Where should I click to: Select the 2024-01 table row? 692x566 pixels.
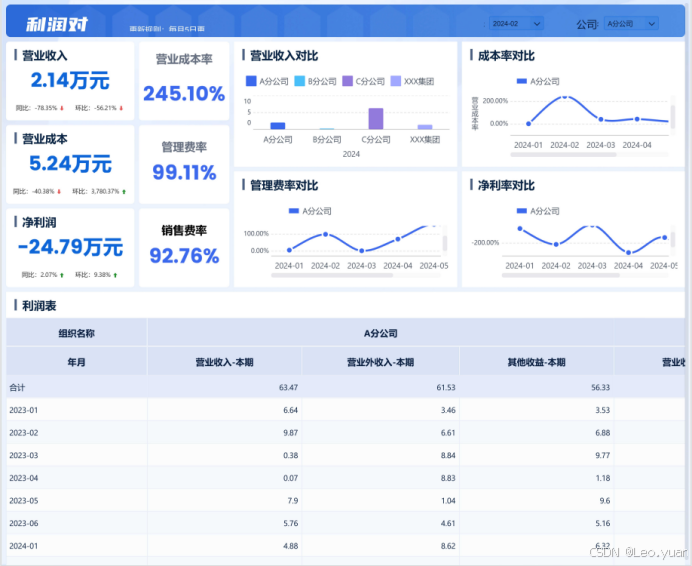[346, 546]
